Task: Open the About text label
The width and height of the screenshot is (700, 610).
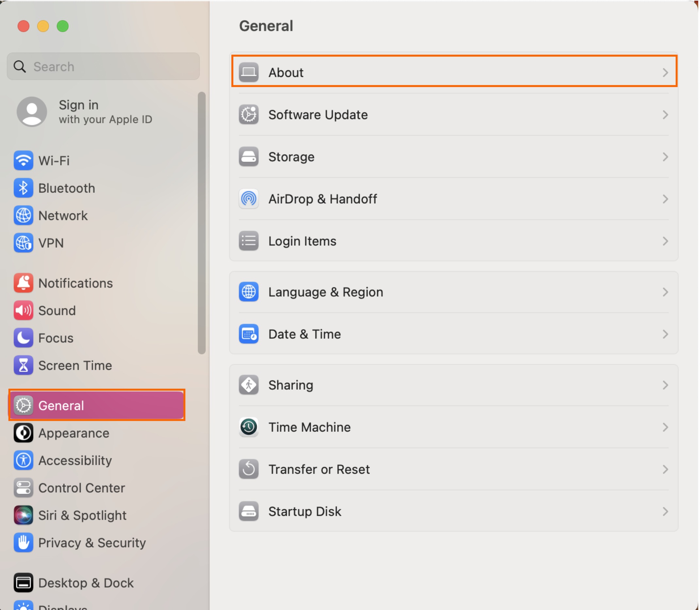Action: click(286, 73)
